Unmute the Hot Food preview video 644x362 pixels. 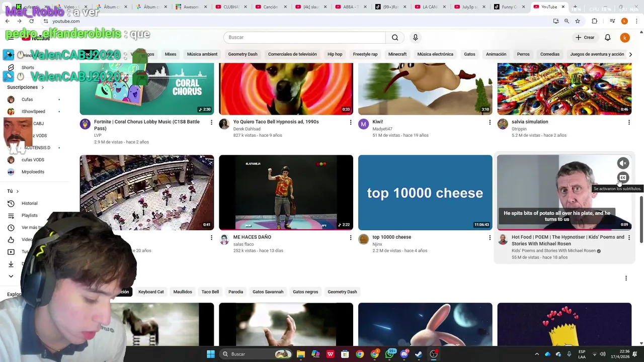pyautogui.click(x=623, y=163)
